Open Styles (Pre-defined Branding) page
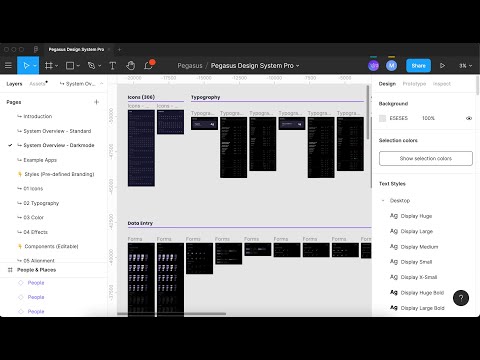This screenshot has width=480, height=360. click(59, 174)
